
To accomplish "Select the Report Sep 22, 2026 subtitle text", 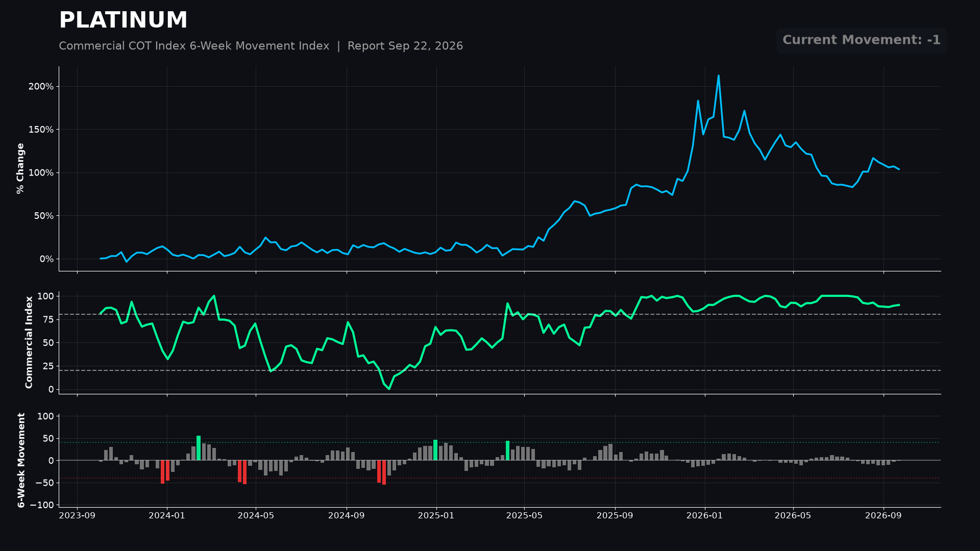I will [405, 46].
